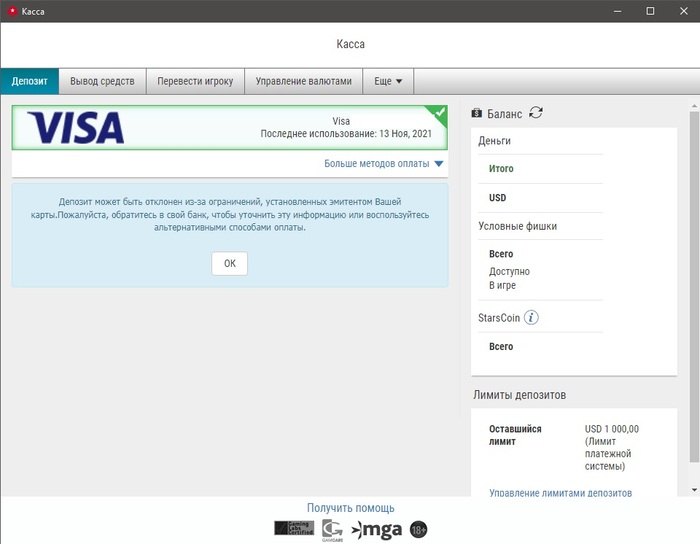The width and height of the screenshot is (700, 544).
Task: Click the Оставшийся лимит label
Action: click(x=515, y=435)
